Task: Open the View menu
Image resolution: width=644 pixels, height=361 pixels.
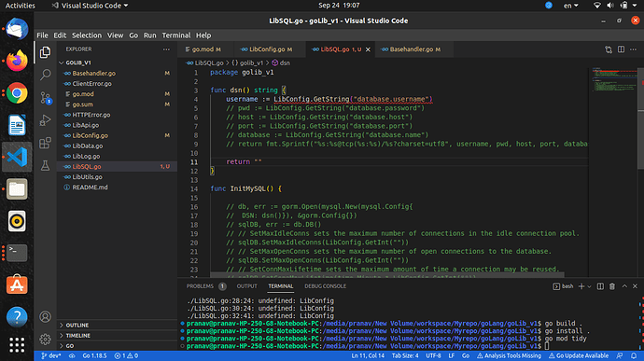Action: (115, 35)
